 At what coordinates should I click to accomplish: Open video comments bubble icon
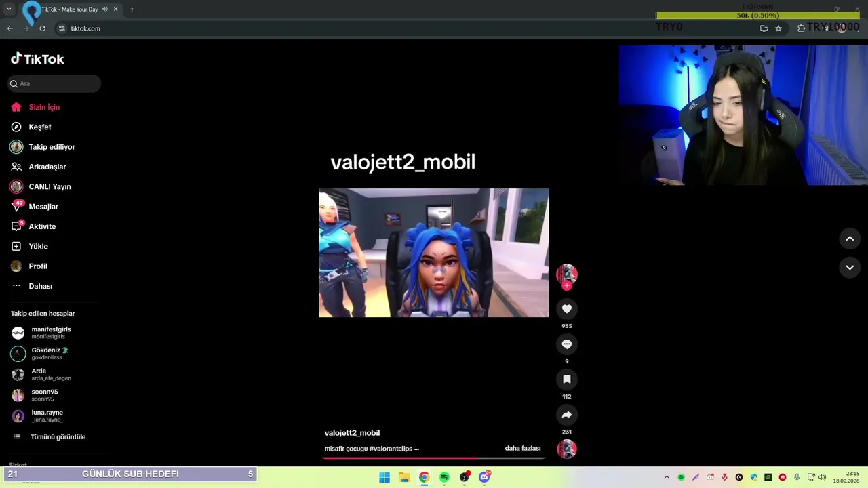(x=567, y=344)
